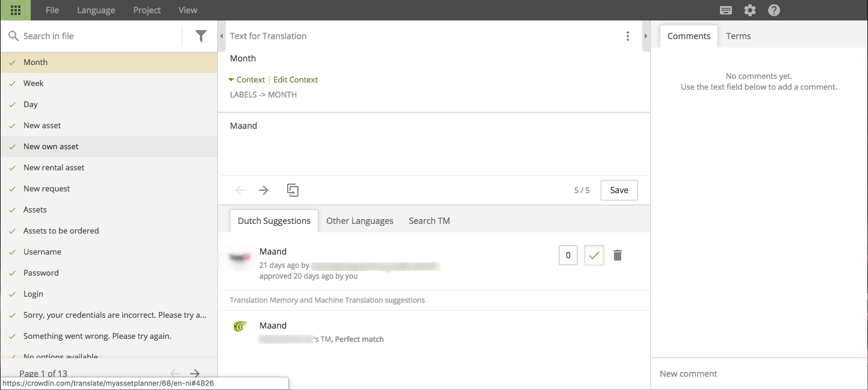Click the approved checkmark beside Login
The width and height of the screenshot is (868, 390).
tap(12, 294)
